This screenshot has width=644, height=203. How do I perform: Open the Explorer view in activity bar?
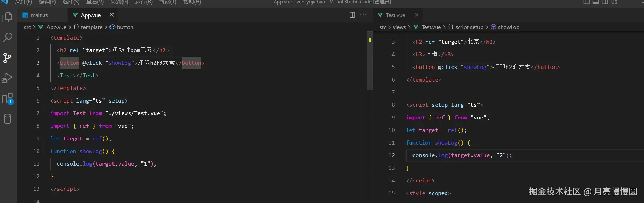(7, 17)
